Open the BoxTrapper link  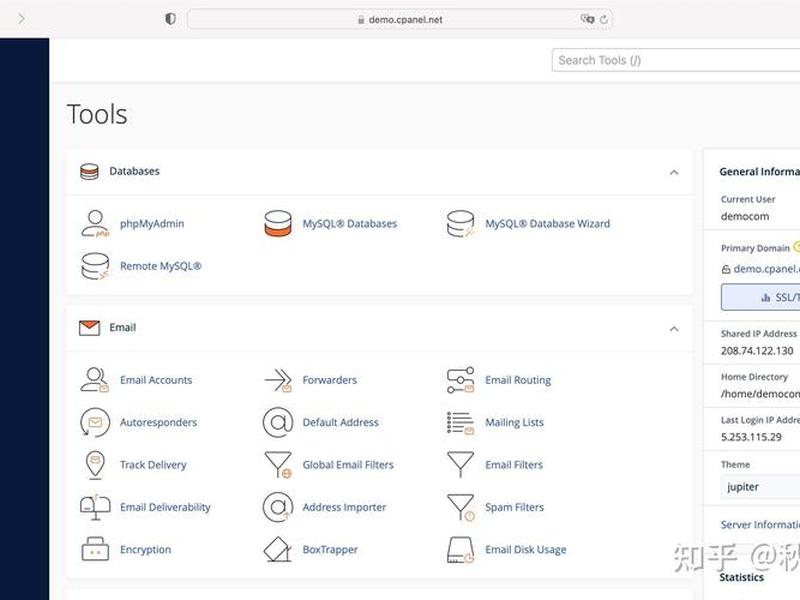coord(330,549)
